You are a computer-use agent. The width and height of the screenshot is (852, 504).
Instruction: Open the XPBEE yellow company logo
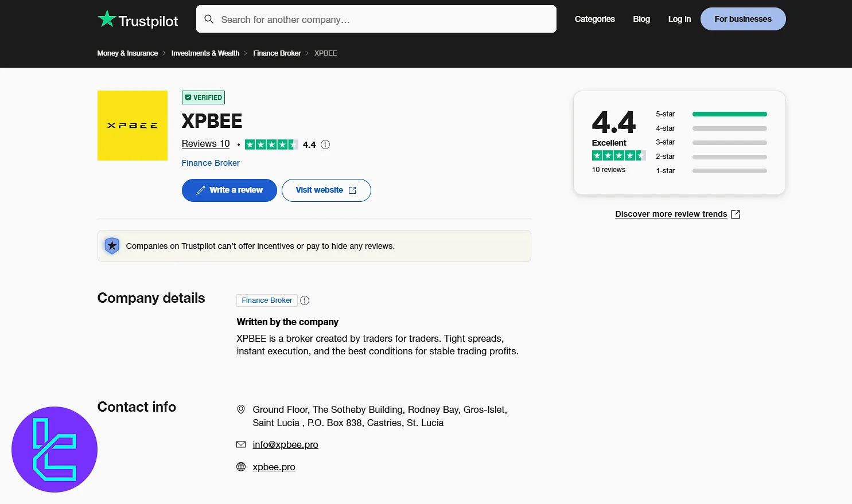click(133, 126)
